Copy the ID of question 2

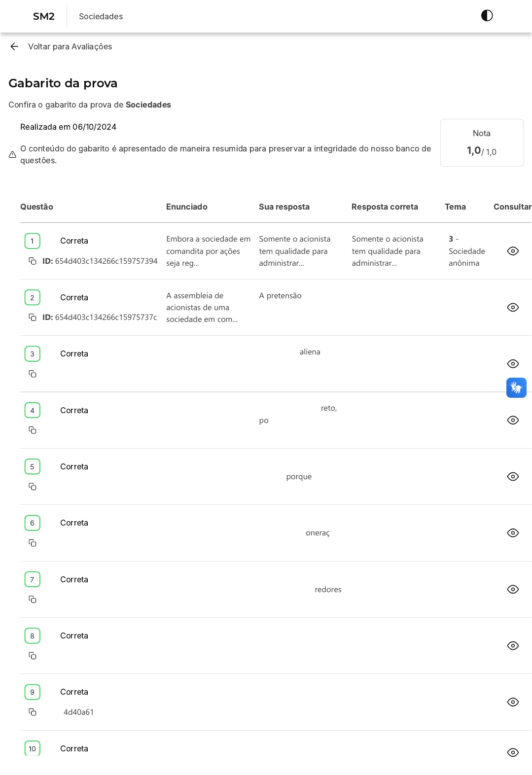(x=33, y=317)
